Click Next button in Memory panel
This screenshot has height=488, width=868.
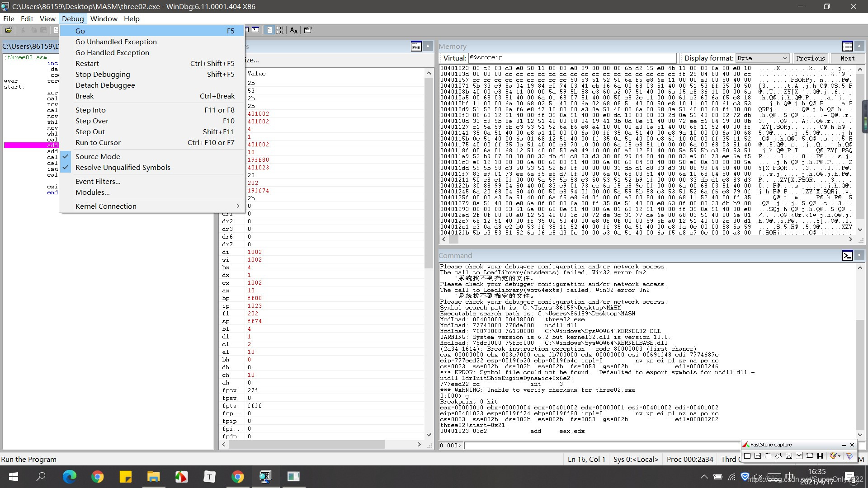[848, 58]
